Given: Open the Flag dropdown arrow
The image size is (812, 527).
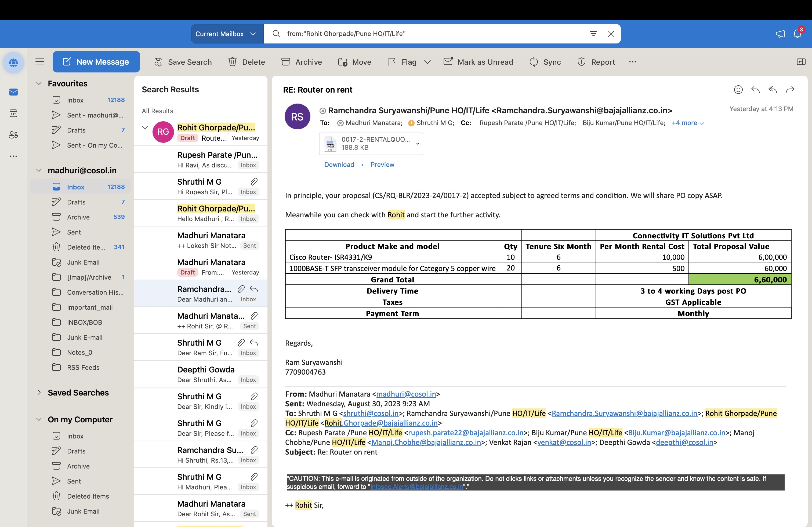Looking at the screenshot, I should [x=427, y=62].
